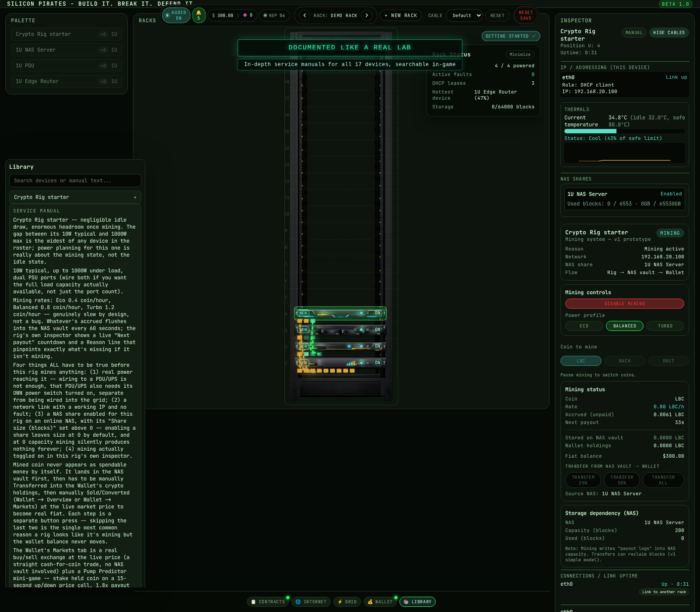The image size is (700, 612).
Task: Go to the next rack arrow
Action: [x=367, y=15]
